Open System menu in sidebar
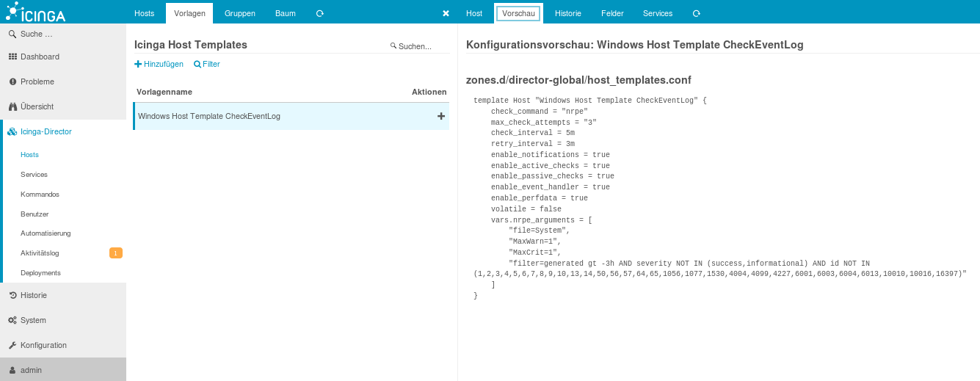This screenshot has width=980, height=381. pyautogui.click(x=33, y=320)
